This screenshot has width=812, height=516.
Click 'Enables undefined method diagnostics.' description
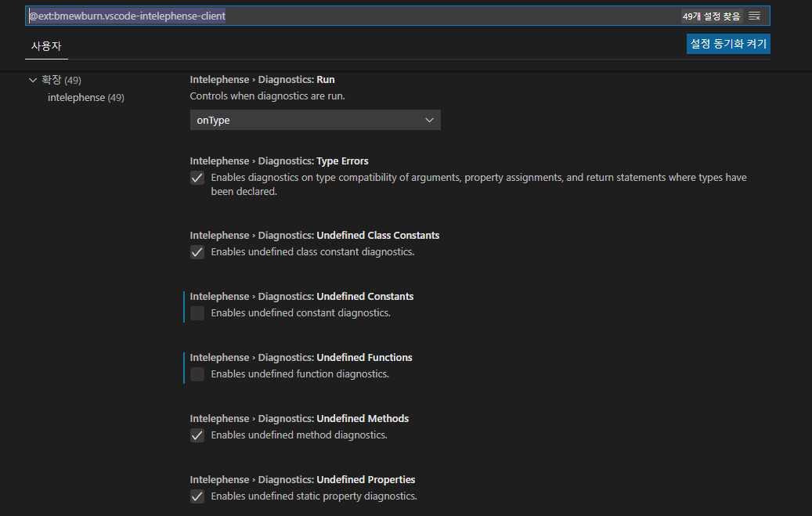299,435
